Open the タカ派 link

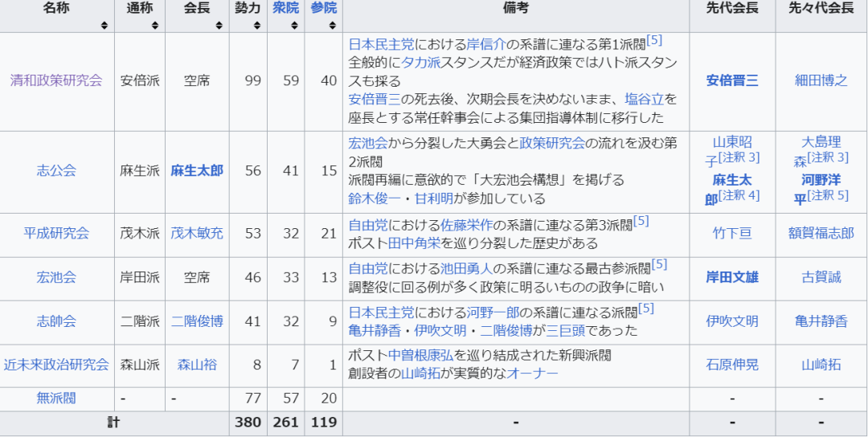[x=421, y=63]
